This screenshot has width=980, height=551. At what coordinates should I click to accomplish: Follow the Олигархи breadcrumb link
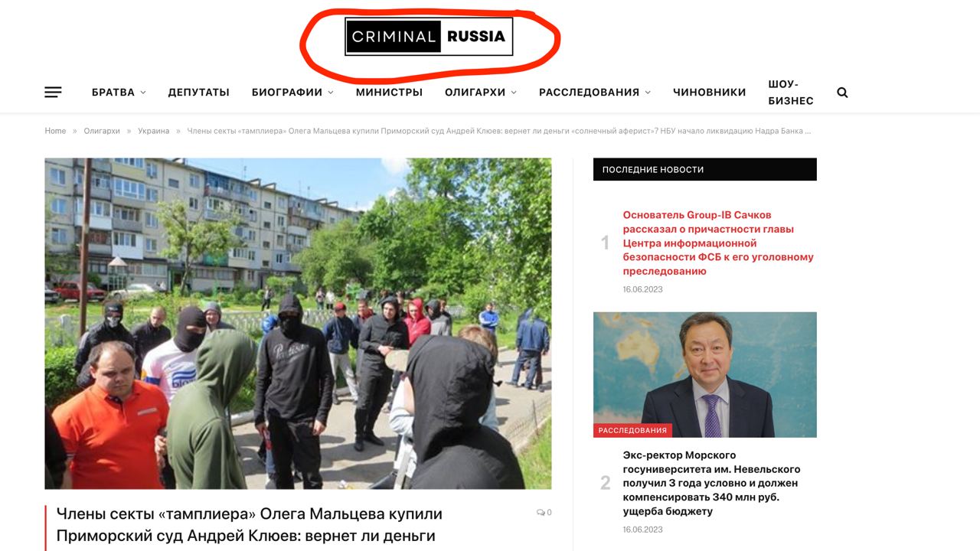[102, 131]
